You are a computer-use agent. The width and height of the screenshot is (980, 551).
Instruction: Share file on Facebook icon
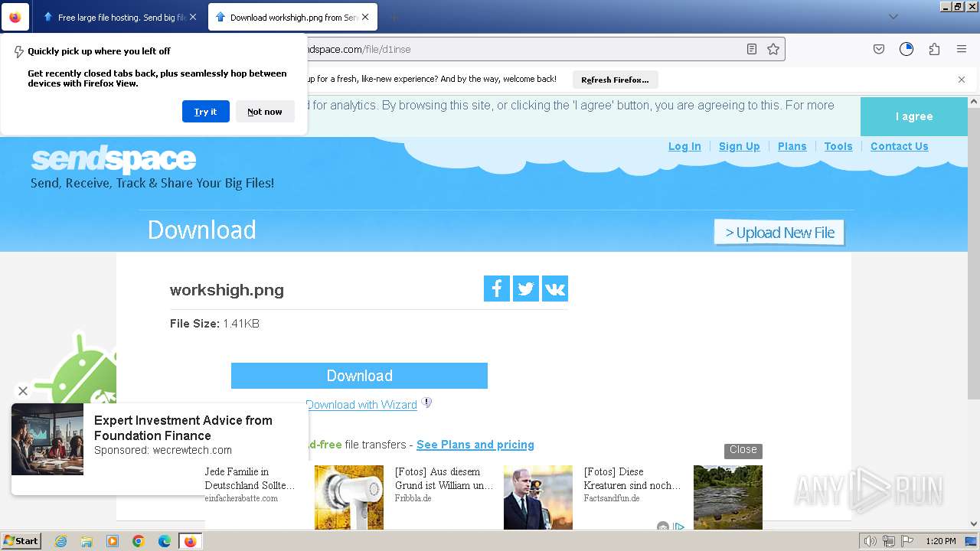pyautogui.click(x=497, y=289)
